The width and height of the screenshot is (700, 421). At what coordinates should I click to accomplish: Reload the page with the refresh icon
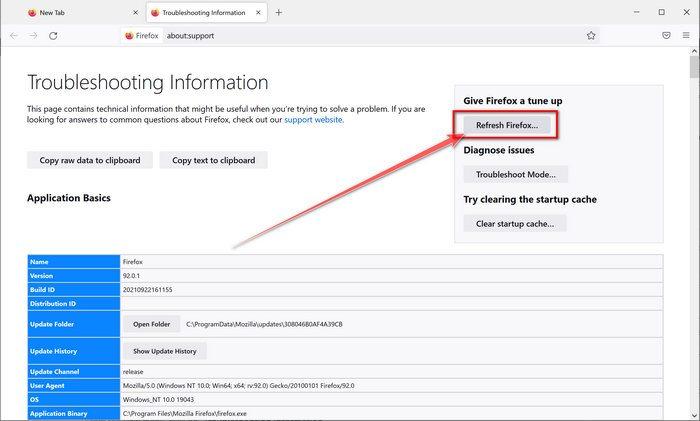coord(53,36)
